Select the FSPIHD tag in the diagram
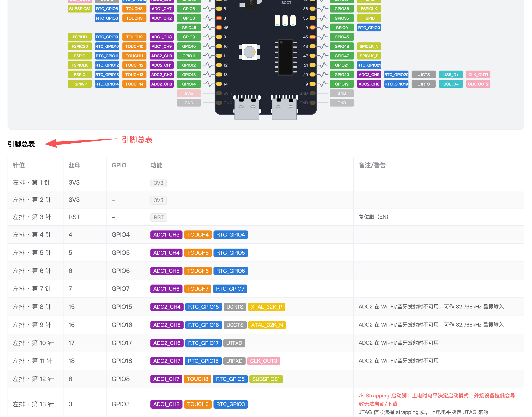The width and height of the screenshot is (532, 417). point(79,37)
